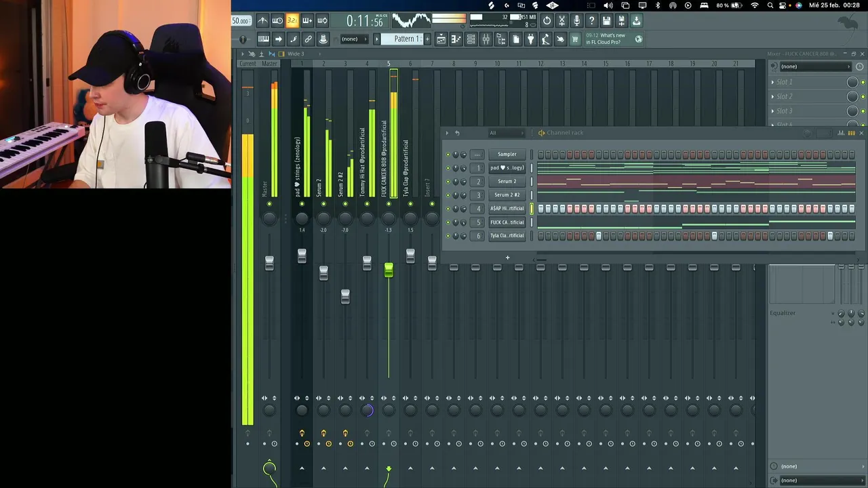Click the Serum 2 #2 mixer track fader
The width and height of the screenshot is (868, 488).
345,296
